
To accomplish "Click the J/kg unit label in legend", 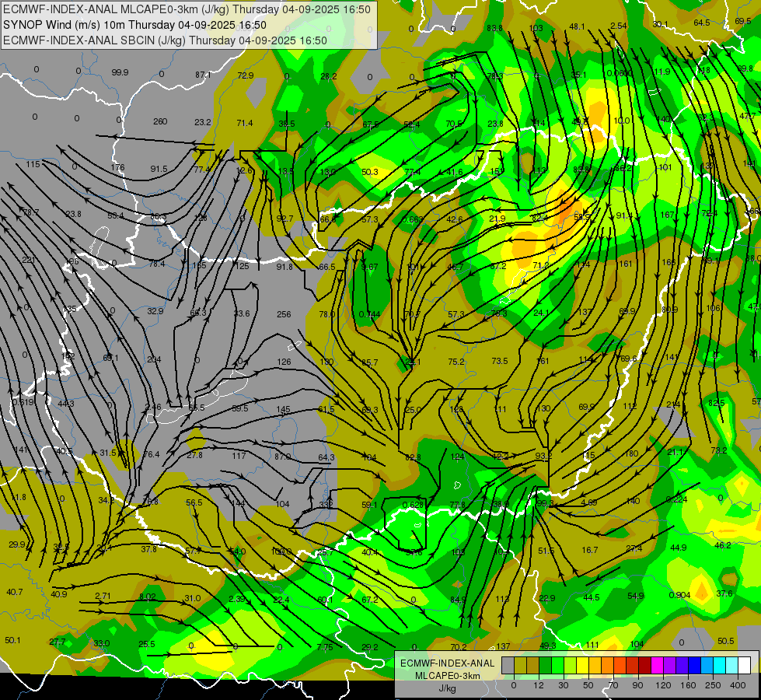I will click(448, 688).
